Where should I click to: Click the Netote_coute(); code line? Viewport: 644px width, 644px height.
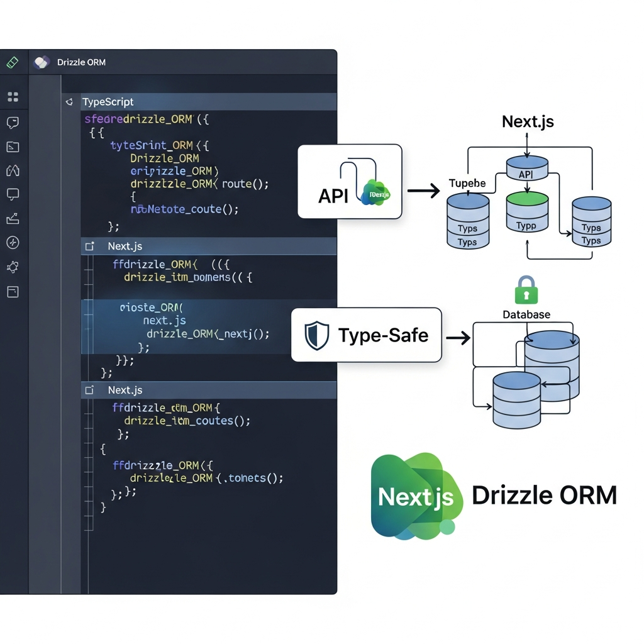pyautogui.click(x=184, y=209)
